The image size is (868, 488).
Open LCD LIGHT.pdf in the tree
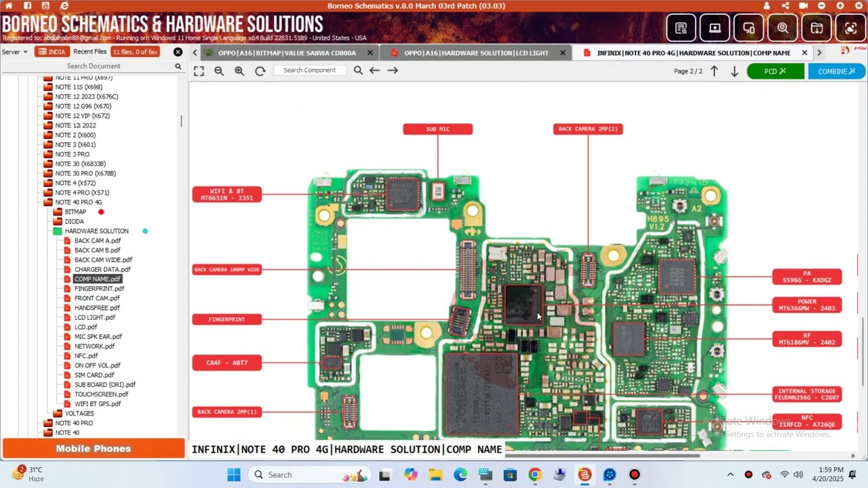(x=94, y=317)
